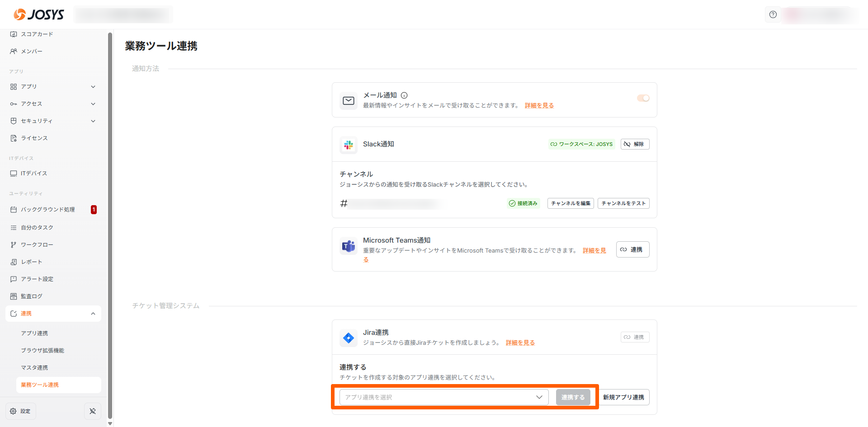The height and width of the screenshot is (427, 868).
Task: Select アプリ連携 in the sidebar submenu
Action: pos(34,333)
